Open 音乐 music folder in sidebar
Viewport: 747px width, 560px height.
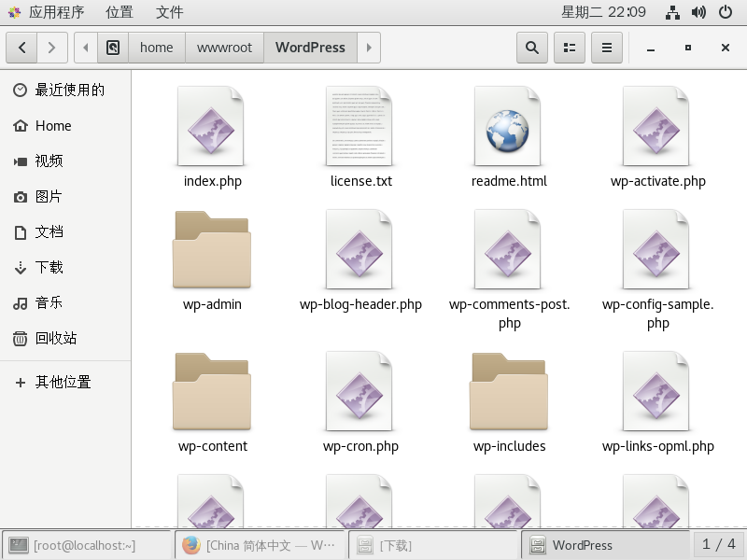65,302
